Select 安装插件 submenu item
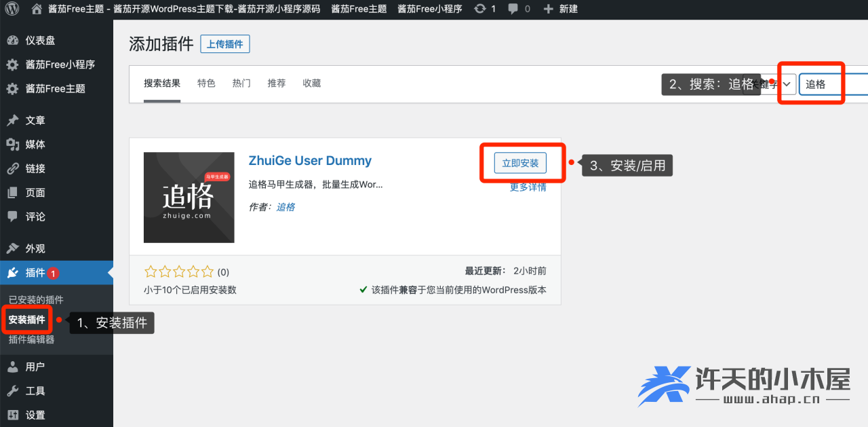Image resolution: width=868 pixels, height=427 pixels. [27, 320]
